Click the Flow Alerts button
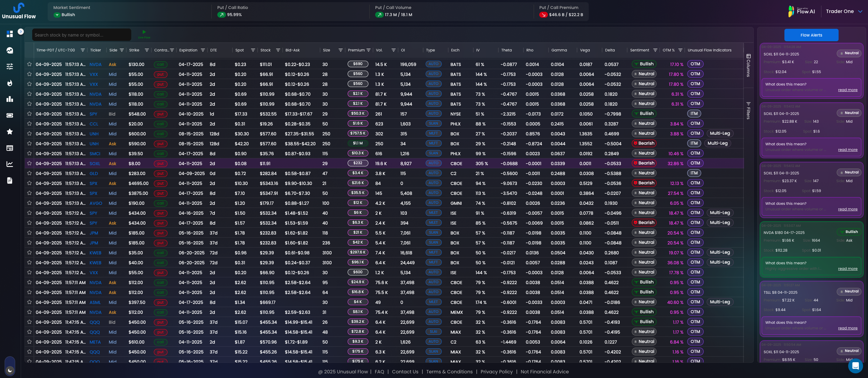Image resolution: width=868 pixels, height=378 pixels. pyautogui.click(x=811, y=35)
